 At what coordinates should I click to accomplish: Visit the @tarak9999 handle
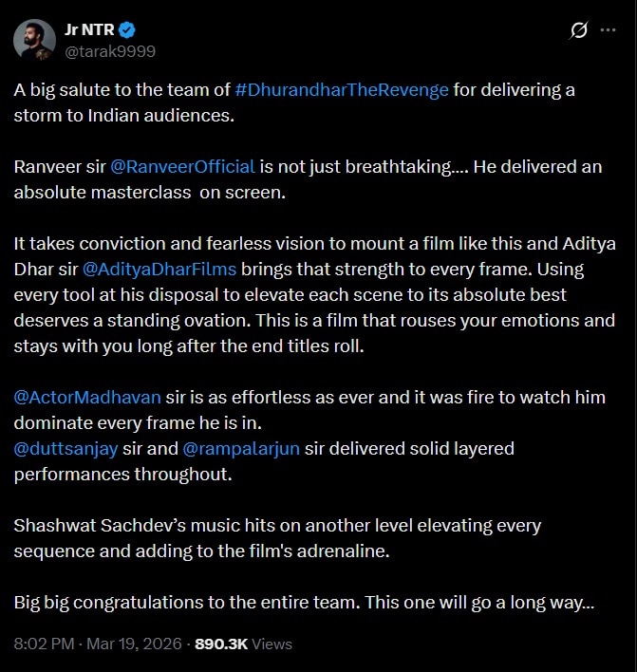tap(109, 50)
